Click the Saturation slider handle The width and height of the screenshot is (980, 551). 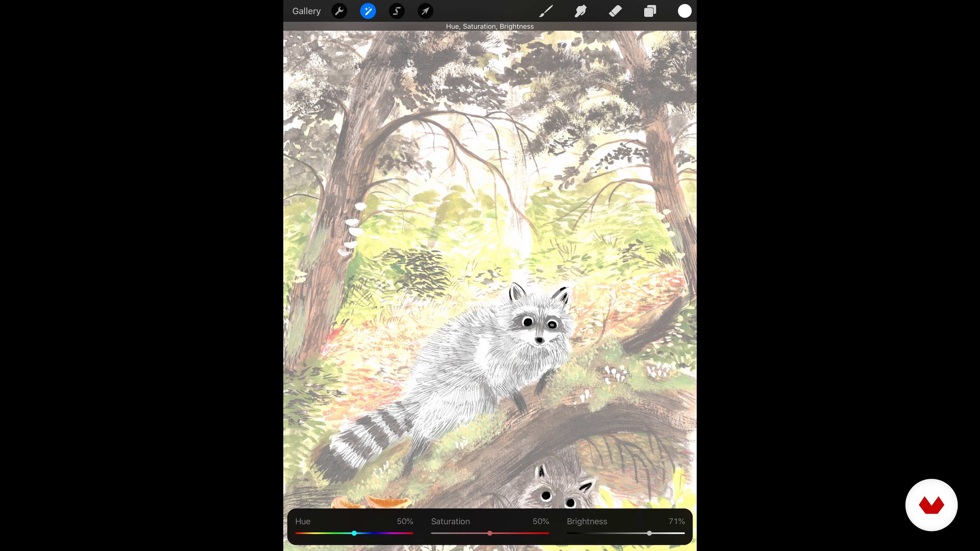pyautogui.click(x=490, y=533)
